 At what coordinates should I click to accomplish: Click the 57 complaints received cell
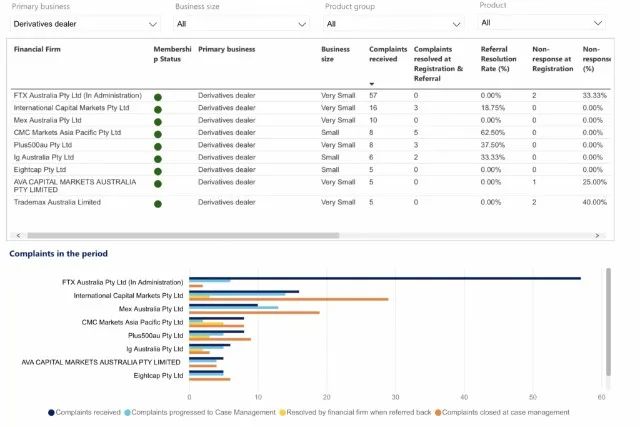pyautogui.click(x=373, y=96)
